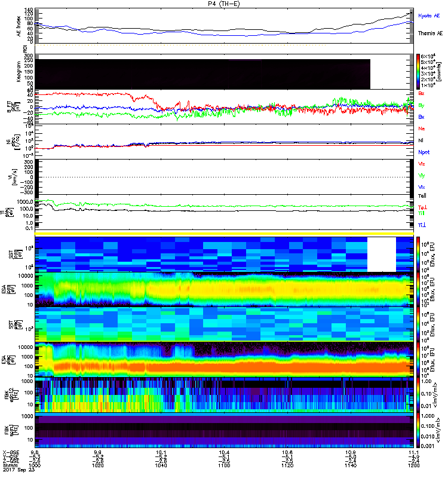The width and height of the screenshot is (448, 478).
Task: Click the "Vi [km/s]" axis label
Action: pos(13,177)
